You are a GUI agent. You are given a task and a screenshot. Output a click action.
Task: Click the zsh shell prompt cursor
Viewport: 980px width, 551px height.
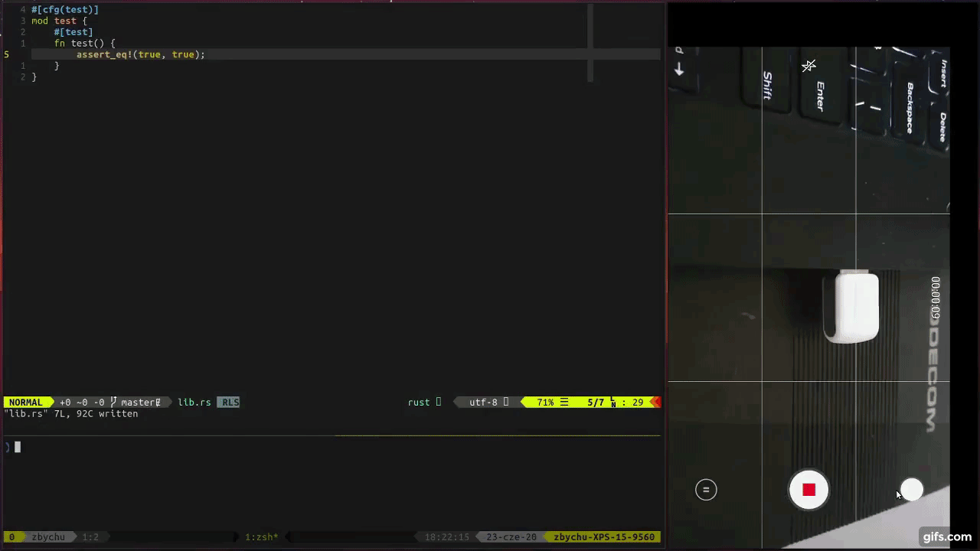(18, 447)
